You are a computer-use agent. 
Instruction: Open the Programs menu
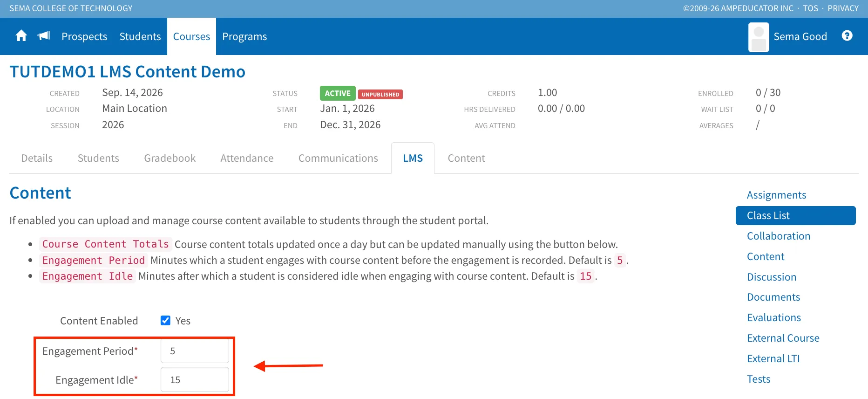244,36
